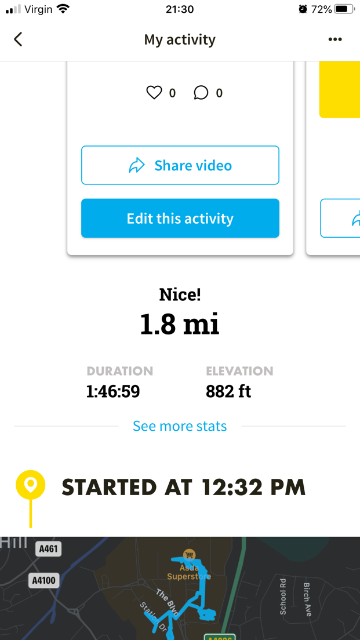The image size is (360, 640).
Task: Tap the 1:46:59 duration value
Action: (x=113, y=392)
